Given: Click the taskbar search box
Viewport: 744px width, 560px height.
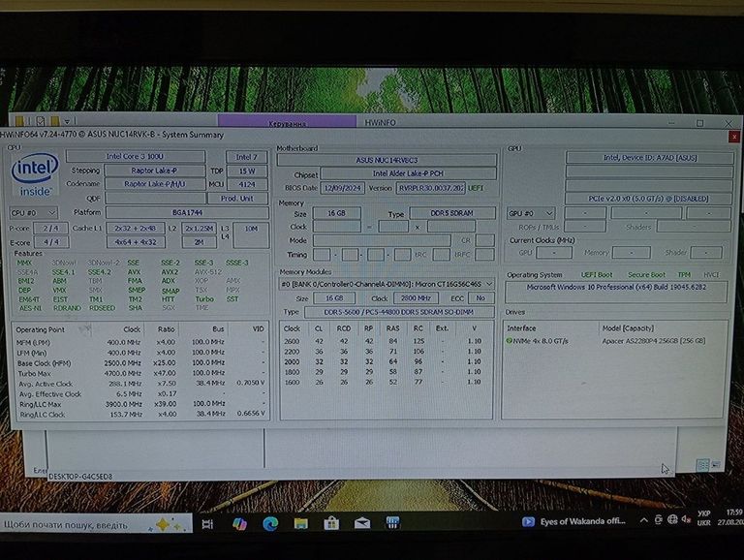Looking at the screenshot, I should click(96, 525).
